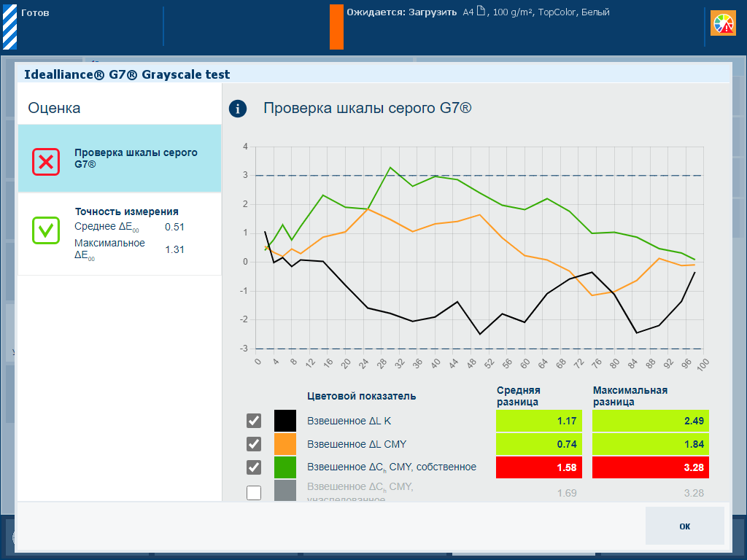Click the 100 g/m², TopColor, Белый media text
747x560 pixels.
coord(551,12)
